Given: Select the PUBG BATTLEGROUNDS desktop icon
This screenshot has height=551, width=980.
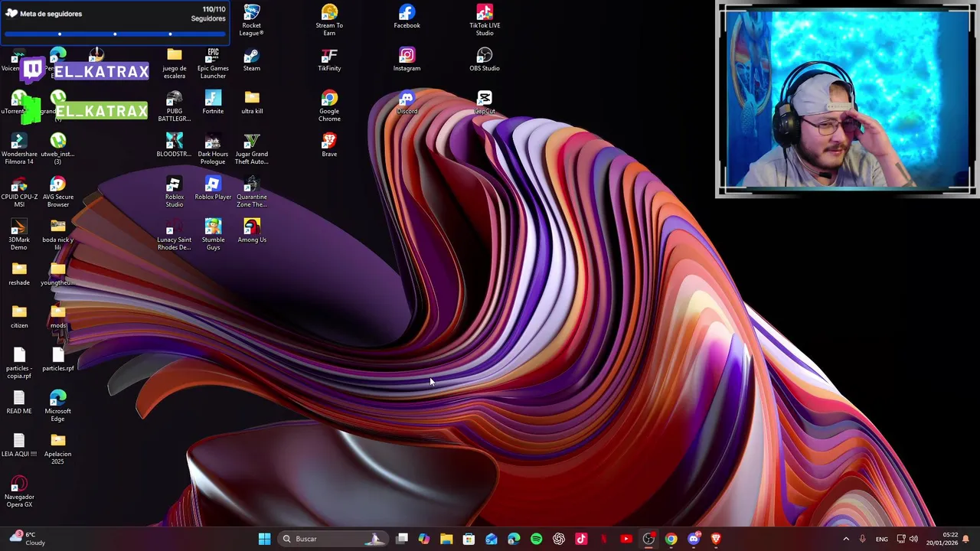Looking at the screenshot, I should pos(174,106).
